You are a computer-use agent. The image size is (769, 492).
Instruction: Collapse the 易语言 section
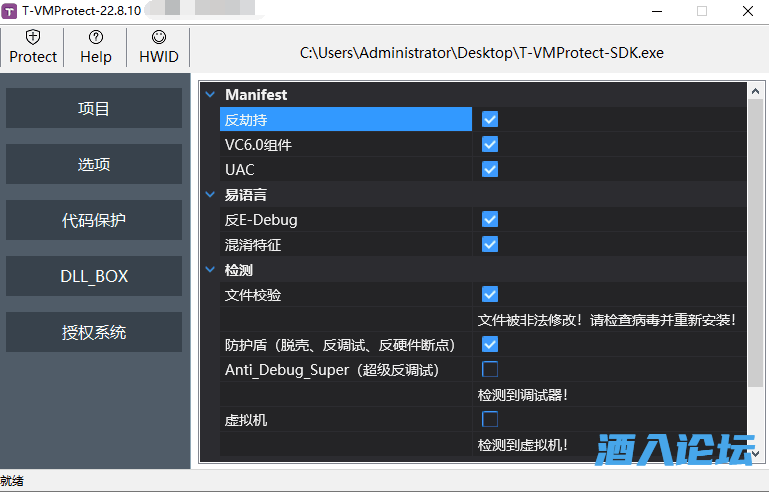[210, 194]
